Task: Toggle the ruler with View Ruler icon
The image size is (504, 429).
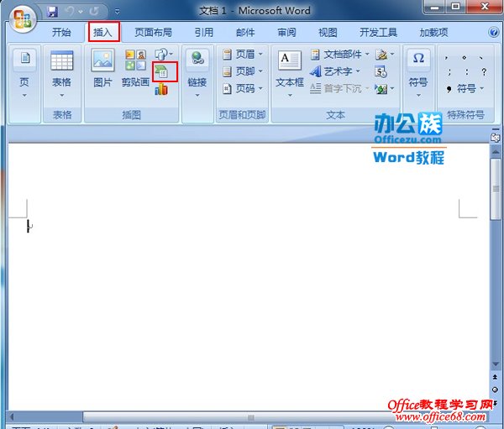Action: [x=496, y=137]
